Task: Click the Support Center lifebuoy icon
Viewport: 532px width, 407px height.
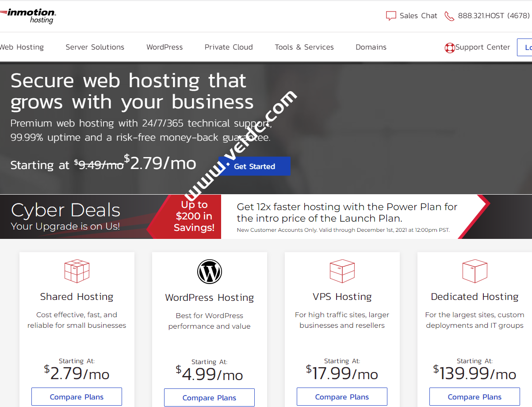Action: [450, 47]
